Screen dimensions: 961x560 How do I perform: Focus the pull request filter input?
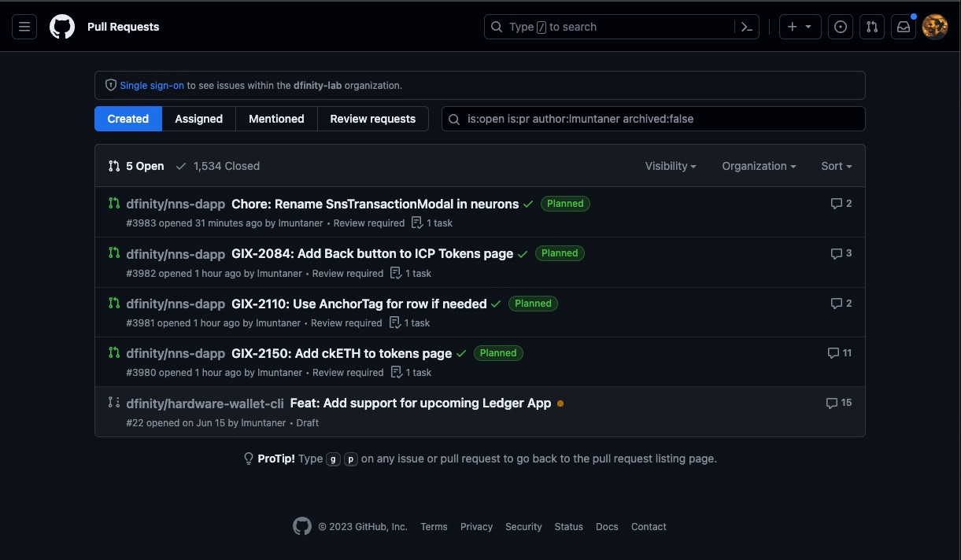(653, 119)
